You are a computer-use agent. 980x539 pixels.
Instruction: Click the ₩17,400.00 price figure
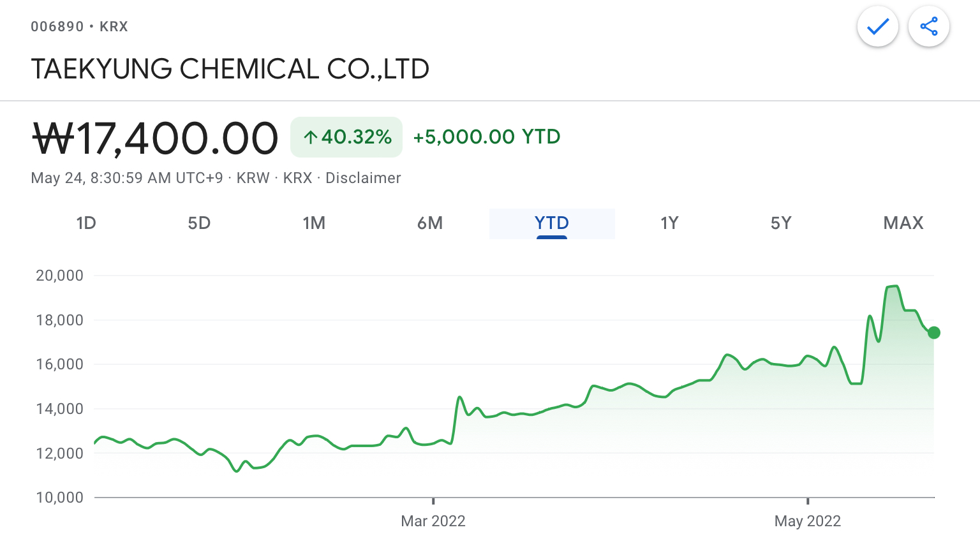tap(156, 138)
